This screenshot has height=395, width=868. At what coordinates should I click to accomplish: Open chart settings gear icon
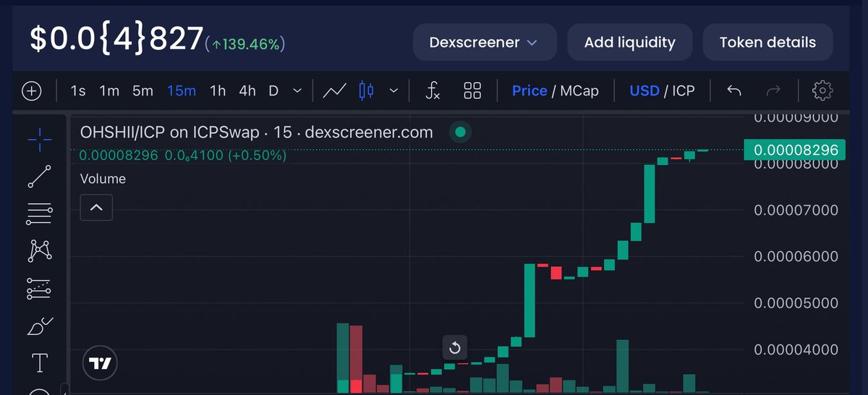[x=822, y=91]
